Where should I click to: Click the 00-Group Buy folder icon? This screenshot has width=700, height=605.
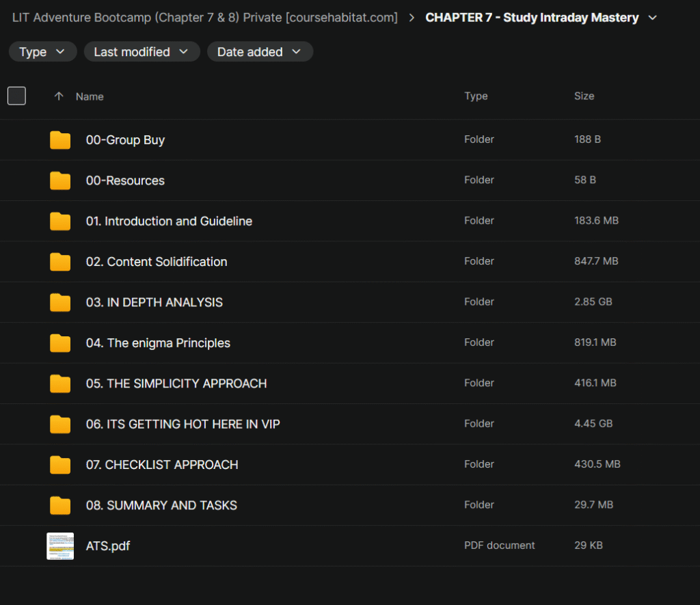(60, 140)
